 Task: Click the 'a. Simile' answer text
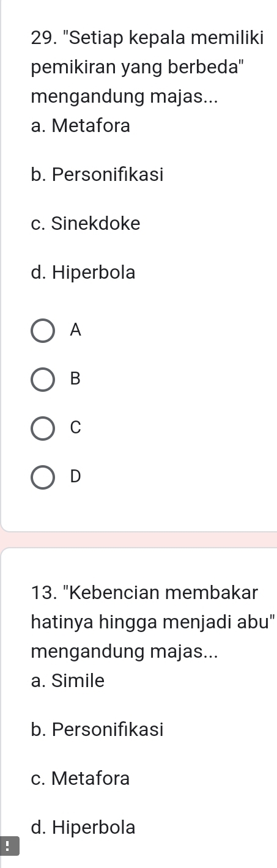pyautogui.click(x=67, y=680)
